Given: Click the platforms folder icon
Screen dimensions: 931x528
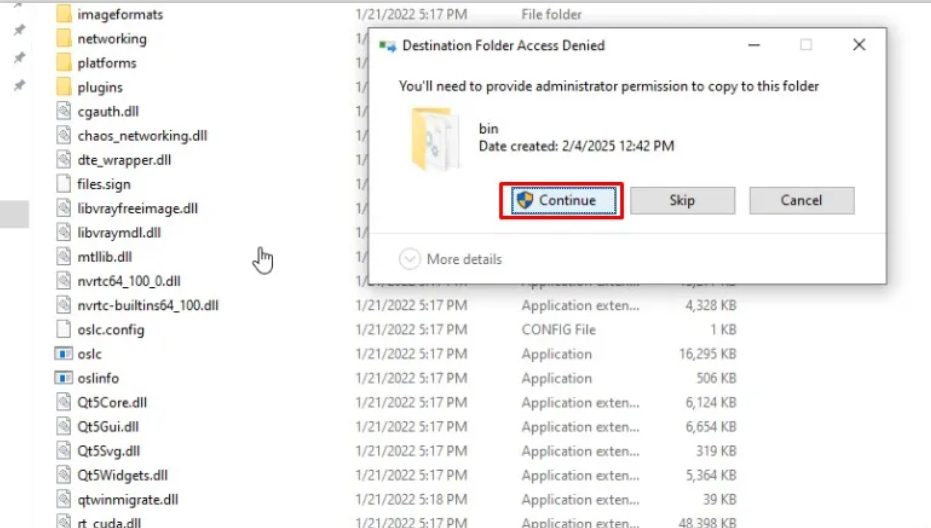Looking at the screenshot, I should pos(63,63).
